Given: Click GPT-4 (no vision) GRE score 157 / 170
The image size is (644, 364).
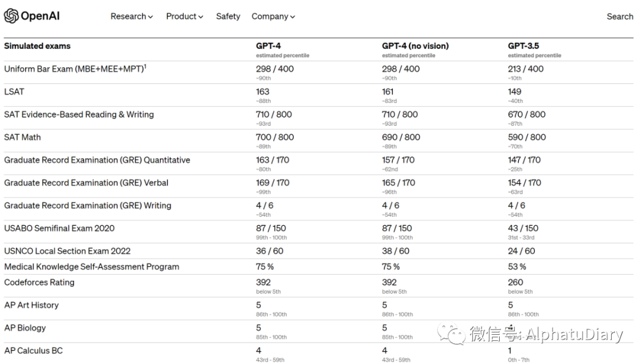Looking at the screenshot, I should click(398, 160).
